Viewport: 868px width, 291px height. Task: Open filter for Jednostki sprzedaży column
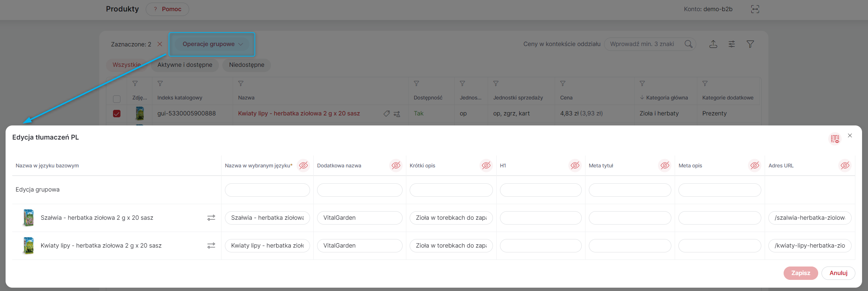coord(496,84)
